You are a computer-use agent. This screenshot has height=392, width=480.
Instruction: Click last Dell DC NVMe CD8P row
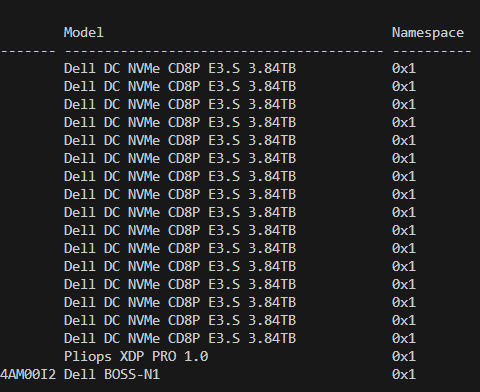coord(180,338)
